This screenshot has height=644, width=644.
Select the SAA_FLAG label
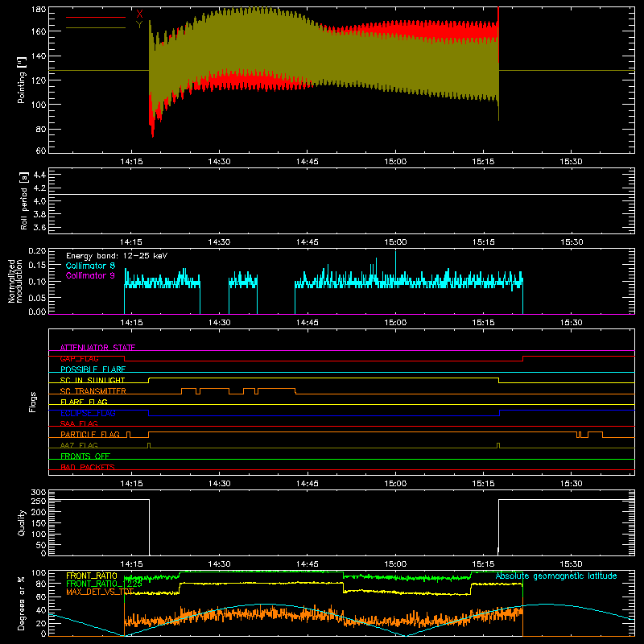(79, 423)
